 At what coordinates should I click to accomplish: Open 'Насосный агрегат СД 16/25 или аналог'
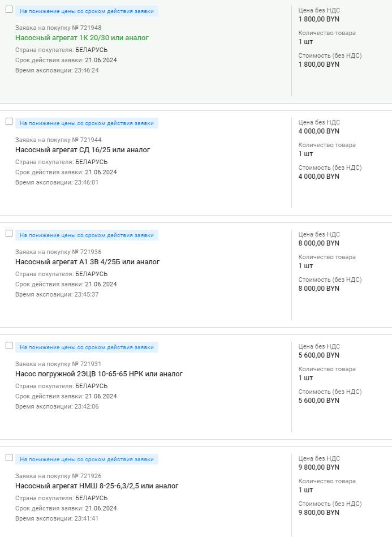click(83, 150)
